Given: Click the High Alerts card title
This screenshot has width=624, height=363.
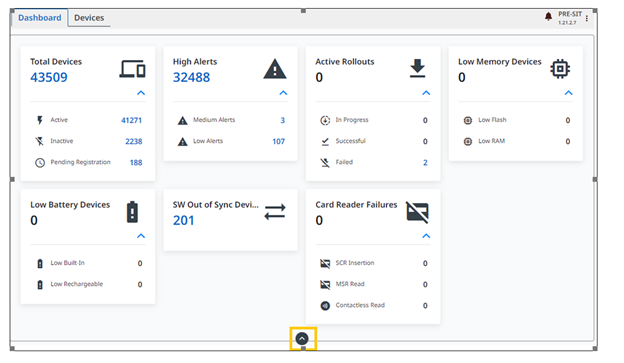Looking at the screenshot, I should (x=195, y=62).
